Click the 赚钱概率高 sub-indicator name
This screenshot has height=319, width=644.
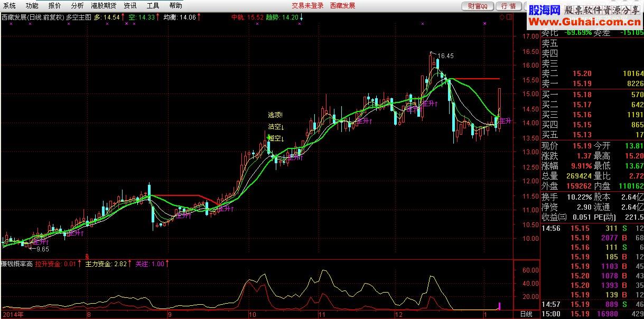17,264
